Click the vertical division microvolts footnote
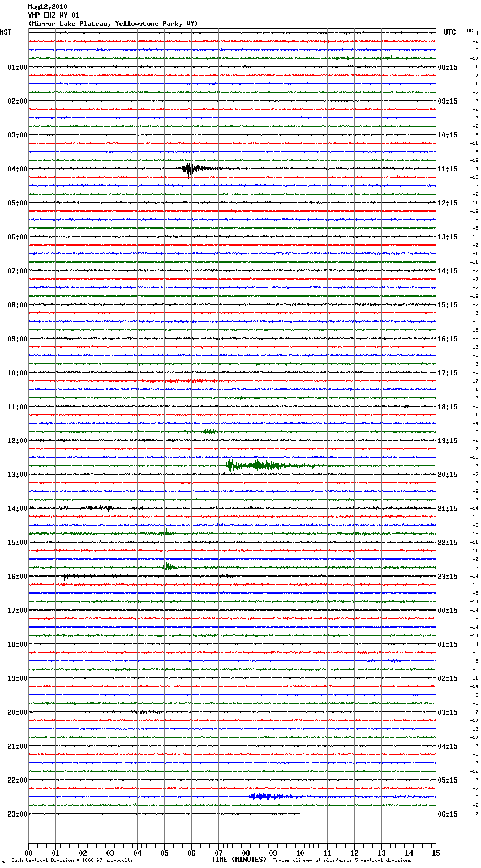Screen dimensions: 481x868 click(72, 860)
